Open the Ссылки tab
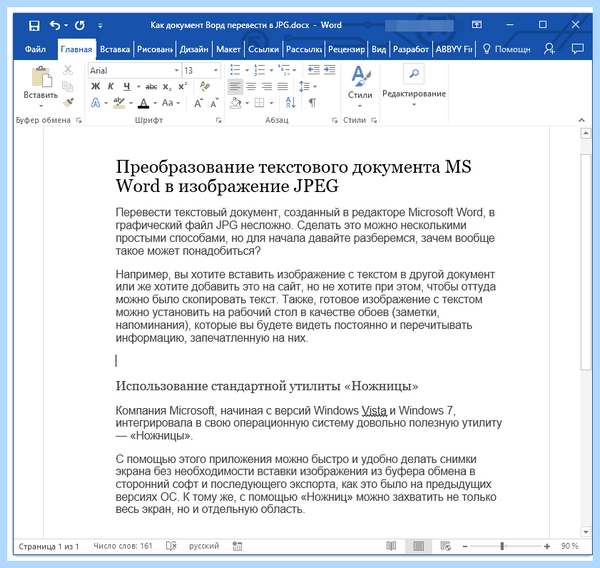 pos(264,49)
